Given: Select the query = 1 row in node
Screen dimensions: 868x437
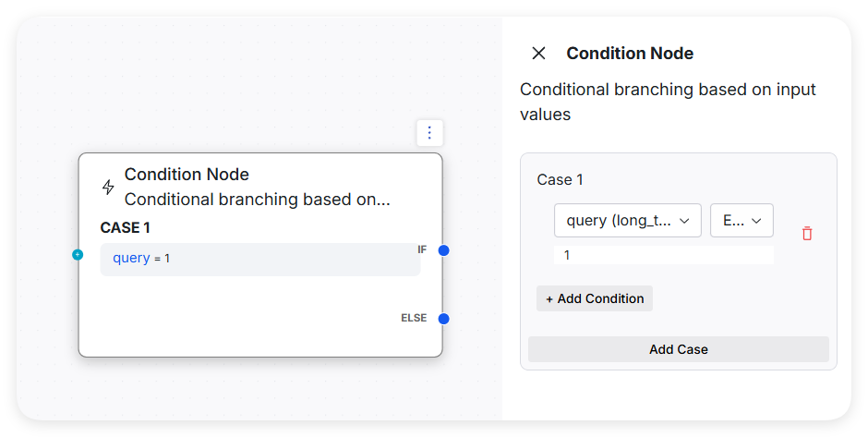Looking at the screenshot, I should tap(259, 259).
